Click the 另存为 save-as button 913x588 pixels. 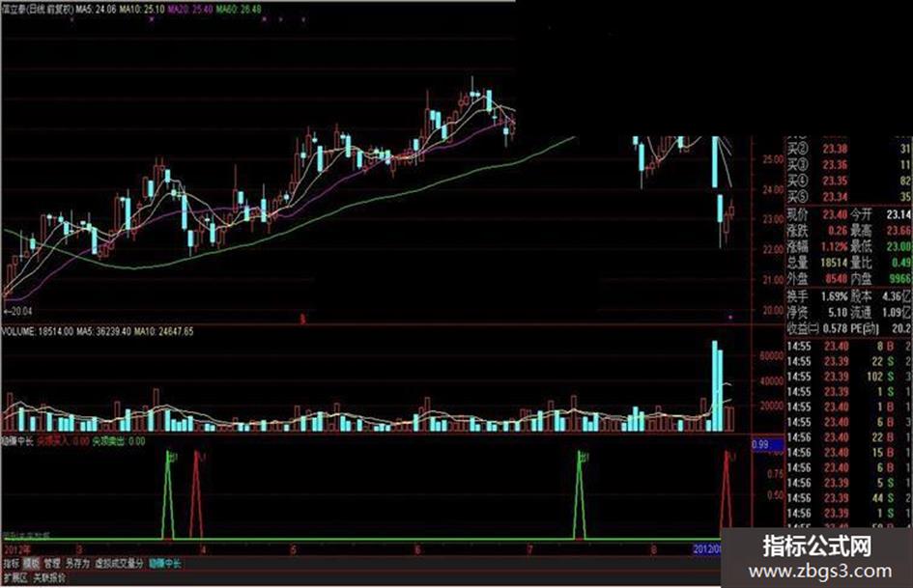(x=77, y=564)
